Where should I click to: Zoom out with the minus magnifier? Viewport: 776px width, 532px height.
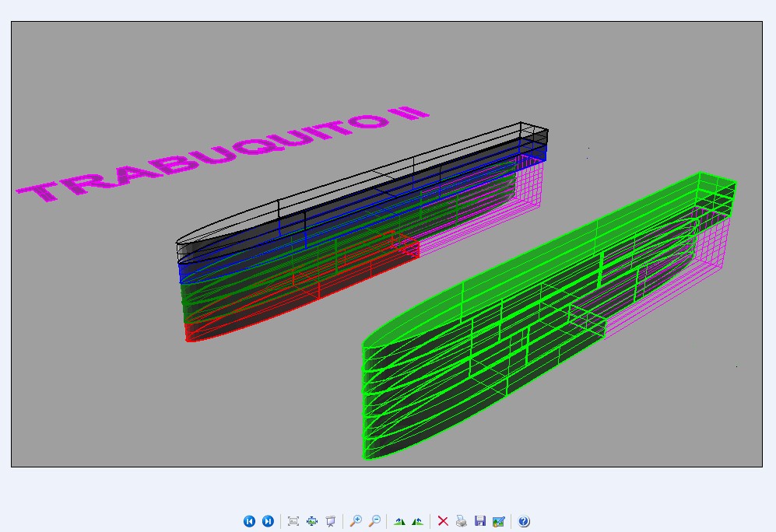(374, 521)
